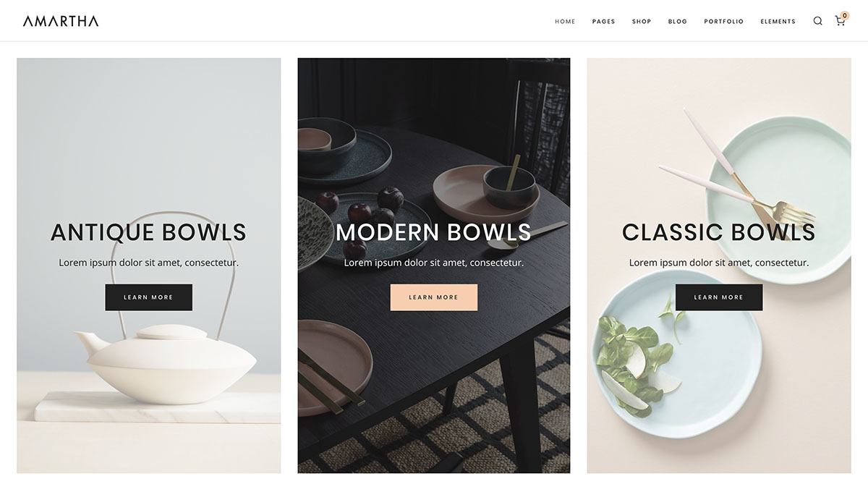The height and width of the screenshot is (484, 868).
Task: Click the cart item count badge
Action: coord(845,15)
